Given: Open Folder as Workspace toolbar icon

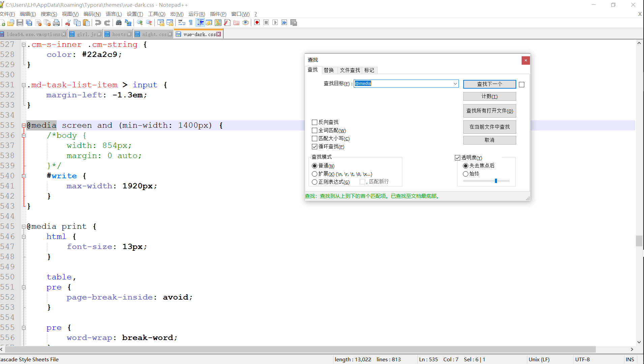Looking at the screenshot, I should [236, 23].
